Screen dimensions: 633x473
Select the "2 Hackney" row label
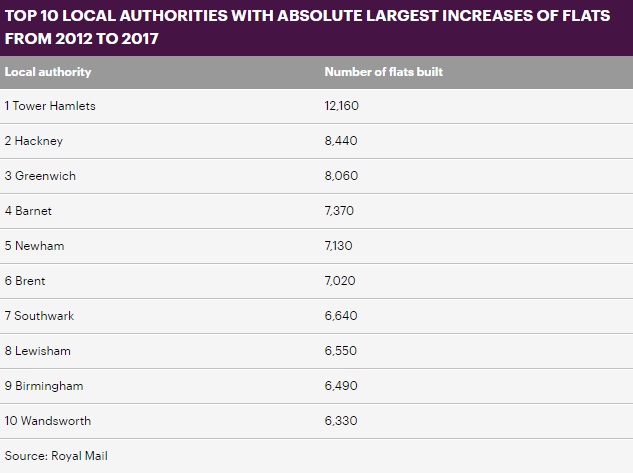[35, 141]
